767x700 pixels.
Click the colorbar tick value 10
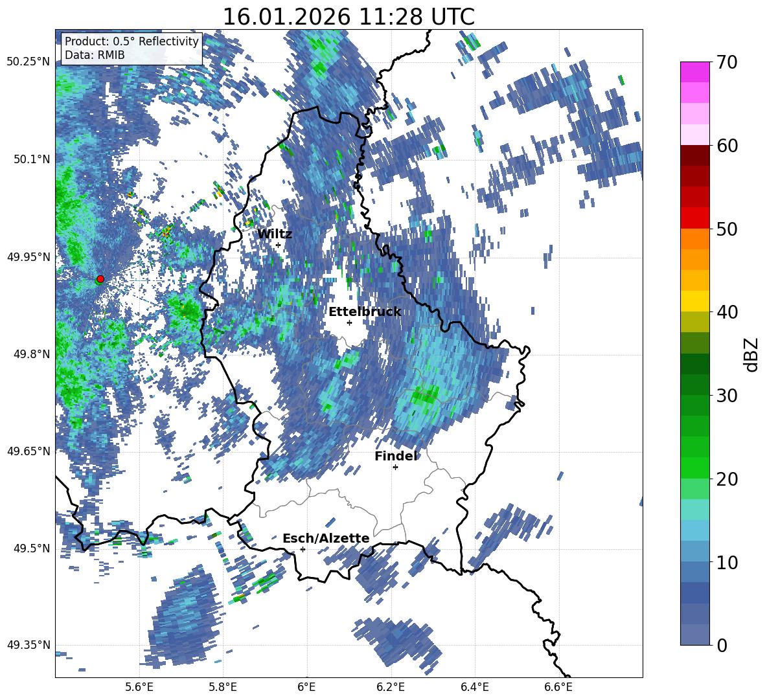727,562
